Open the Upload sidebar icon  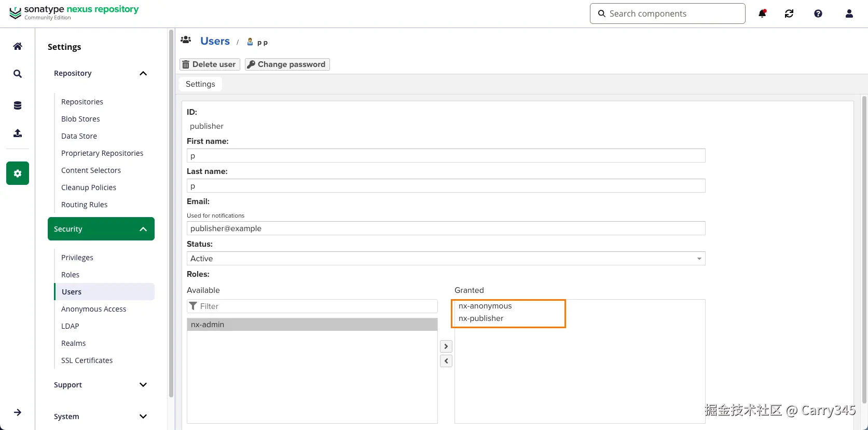(x=18, y=133)
